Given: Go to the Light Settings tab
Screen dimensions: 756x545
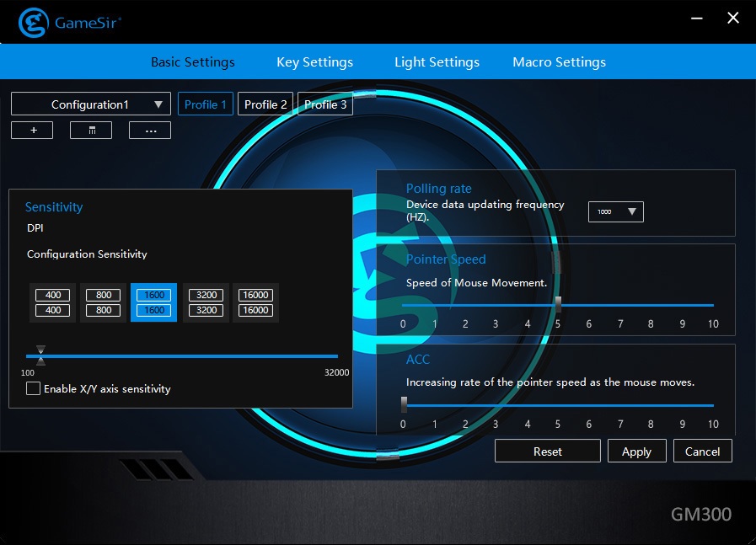Looking at the screenshot, I should point(437,62).
